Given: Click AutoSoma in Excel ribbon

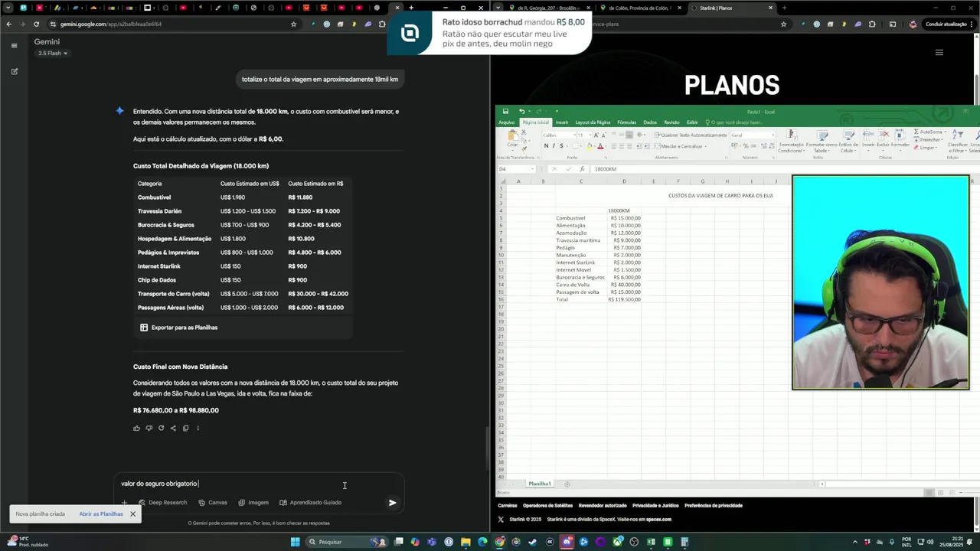Looking at the screenshot, I should tap(929, 132).
